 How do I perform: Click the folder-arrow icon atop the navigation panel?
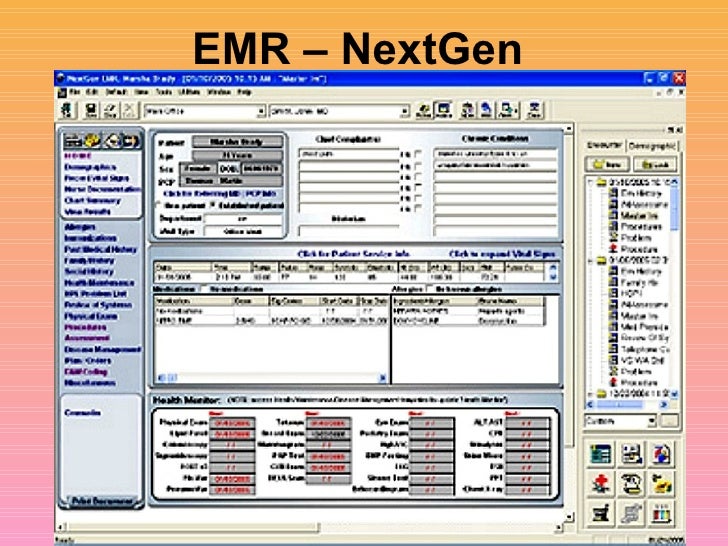point(130,141)
